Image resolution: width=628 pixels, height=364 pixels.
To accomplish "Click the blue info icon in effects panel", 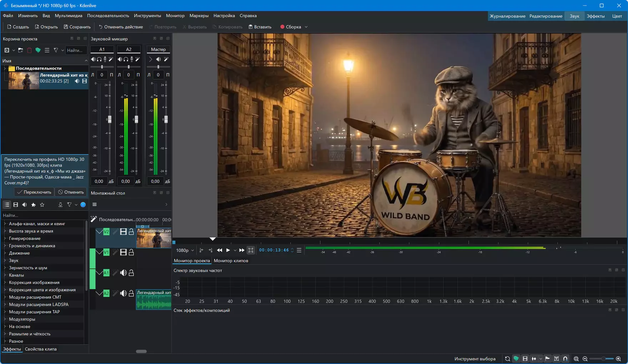I will click(83, 204).
